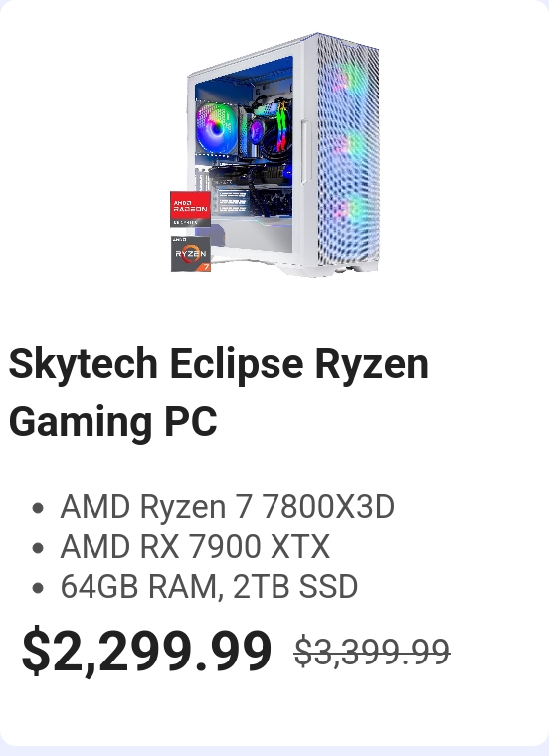This screenshot has height=756, width=549.
Task: Click the glass side panel of the PC
Action: pyautogui.click(x=244, y=154)
